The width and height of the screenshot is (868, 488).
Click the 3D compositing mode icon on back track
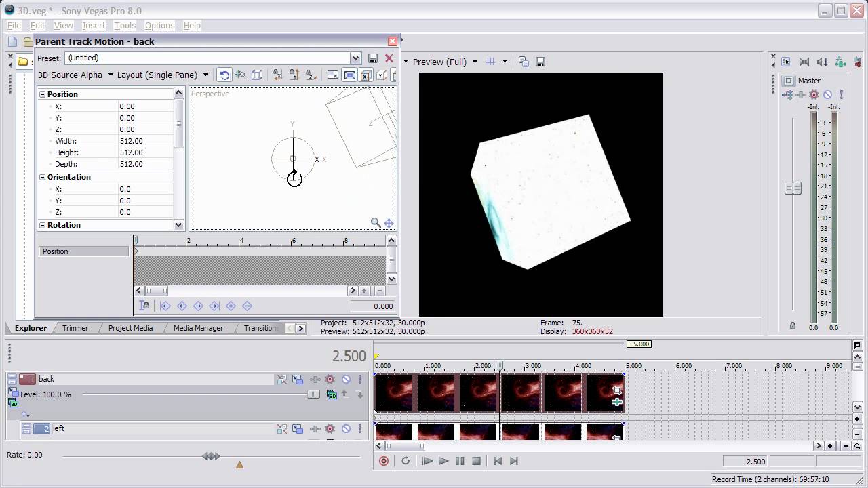pyautogui.click(x=332, y=394)
